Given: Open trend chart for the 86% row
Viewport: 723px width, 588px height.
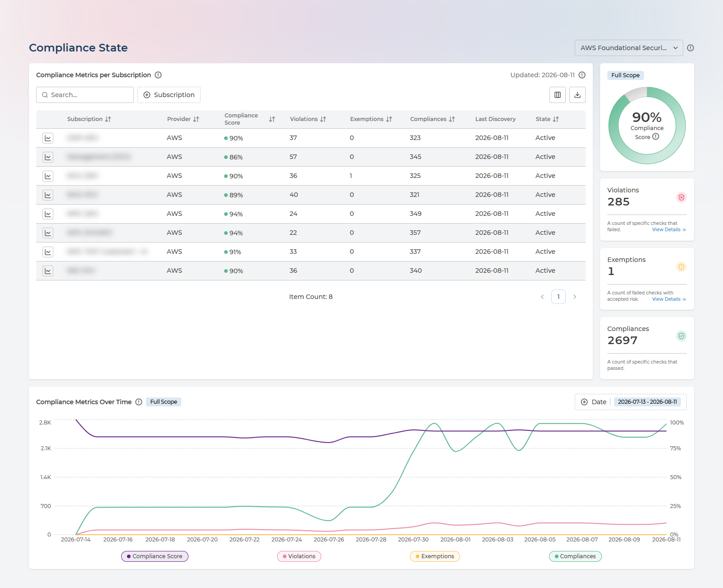Looking at the screenshot, I should (x=48, y=157).
